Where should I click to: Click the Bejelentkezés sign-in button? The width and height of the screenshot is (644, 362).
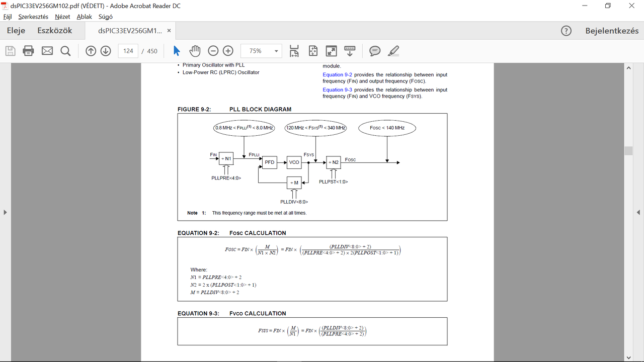pos(612,31)
